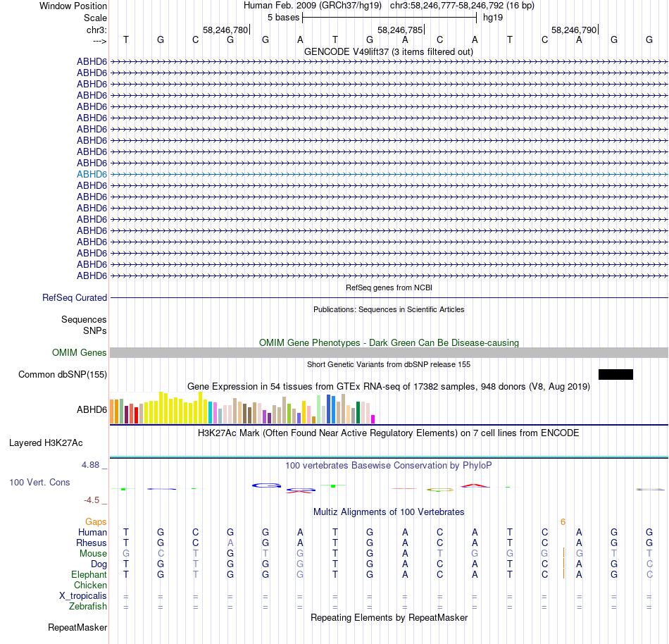Click the Window Position label
The height and width of the screenshot is (644, 669).
73,6
